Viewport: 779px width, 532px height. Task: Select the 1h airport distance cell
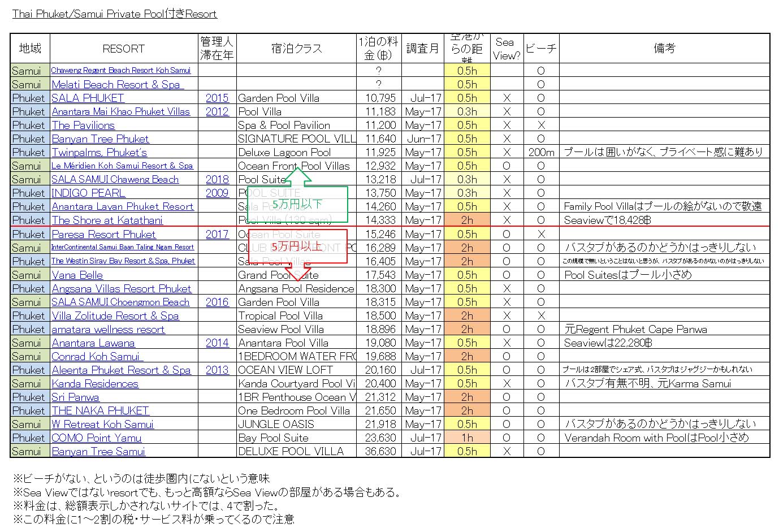tap(467, 438)
